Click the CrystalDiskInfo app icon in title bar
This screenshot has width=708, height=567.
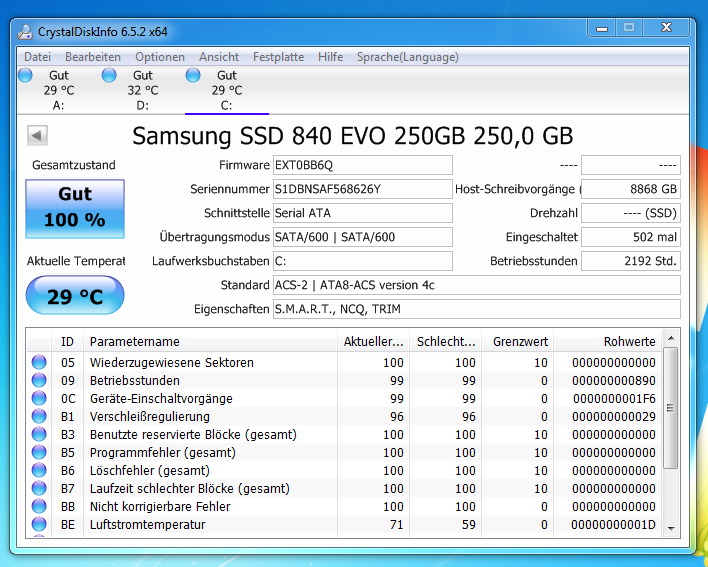tap(25, 32)
